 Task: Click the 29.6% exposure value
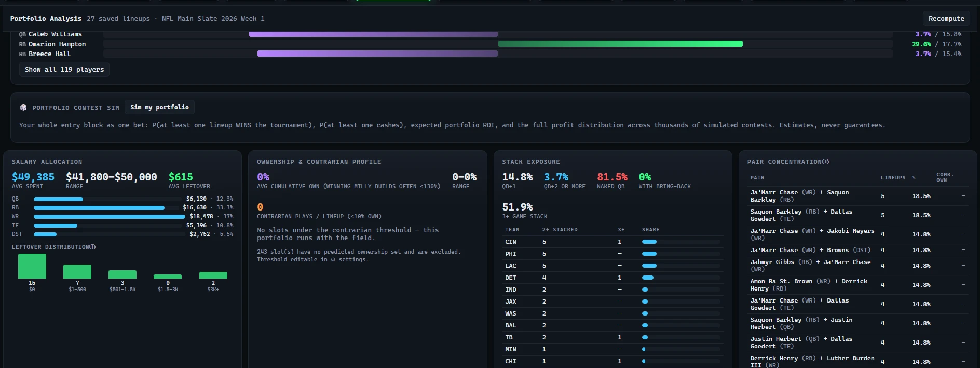[921, 44]
